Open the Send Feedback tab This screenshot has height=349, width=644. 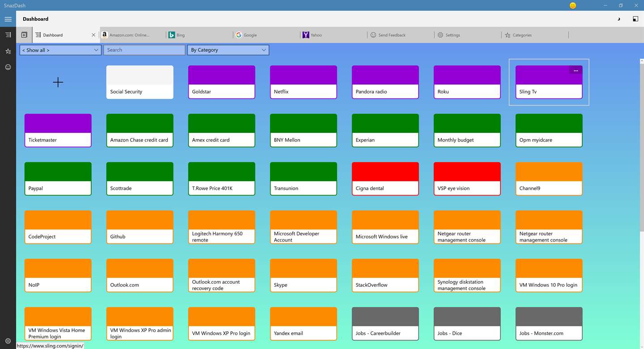401,35
